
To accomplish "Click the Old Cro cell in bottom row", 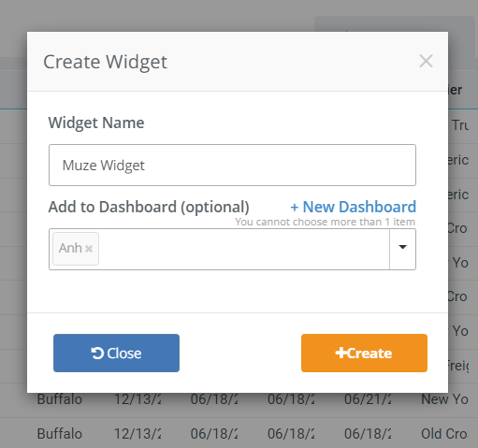I will coord(444,434).
